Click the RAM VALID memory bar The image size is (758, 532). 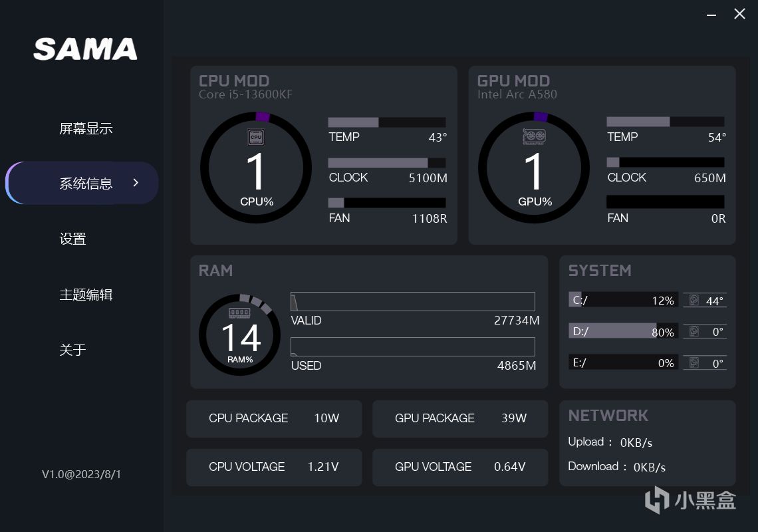(x=412, y=301)
